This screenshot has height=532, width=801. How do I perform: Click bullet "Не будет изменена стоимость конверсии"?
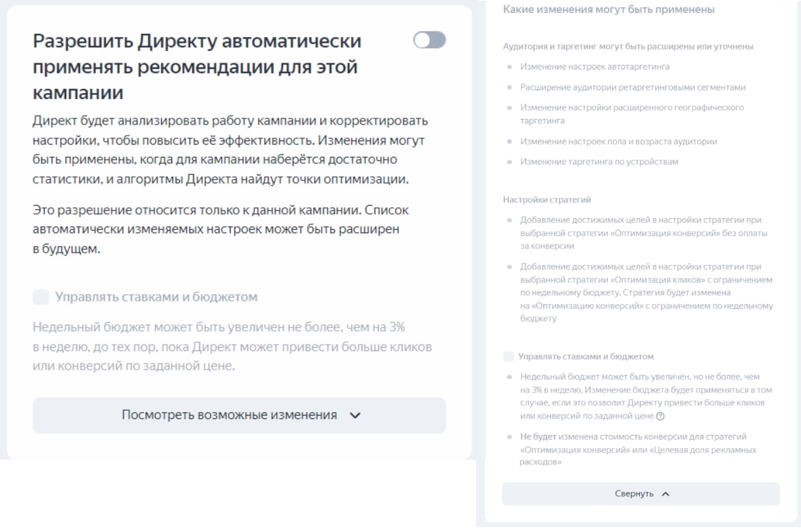[x=638, y=449]
